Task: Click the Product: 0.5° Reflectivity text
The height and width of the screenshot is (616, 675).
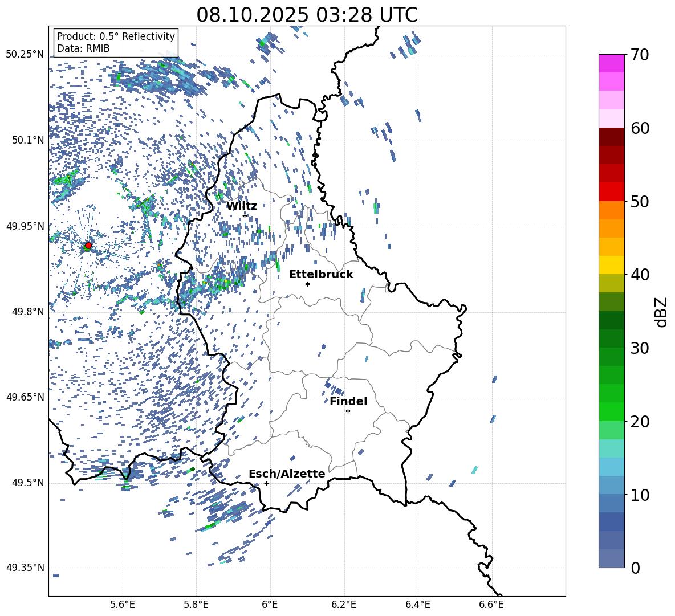Action: point(116,36)
